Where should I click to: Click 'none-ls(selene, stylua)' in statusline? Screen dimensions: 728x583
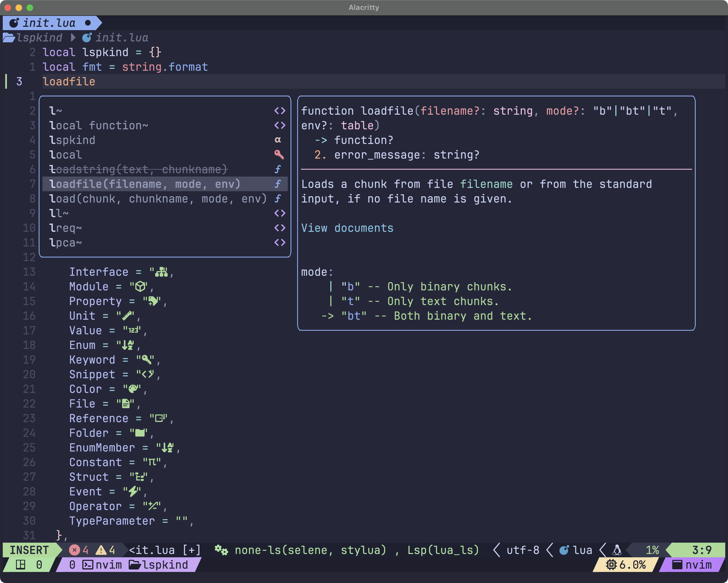[x=310, y=550]
